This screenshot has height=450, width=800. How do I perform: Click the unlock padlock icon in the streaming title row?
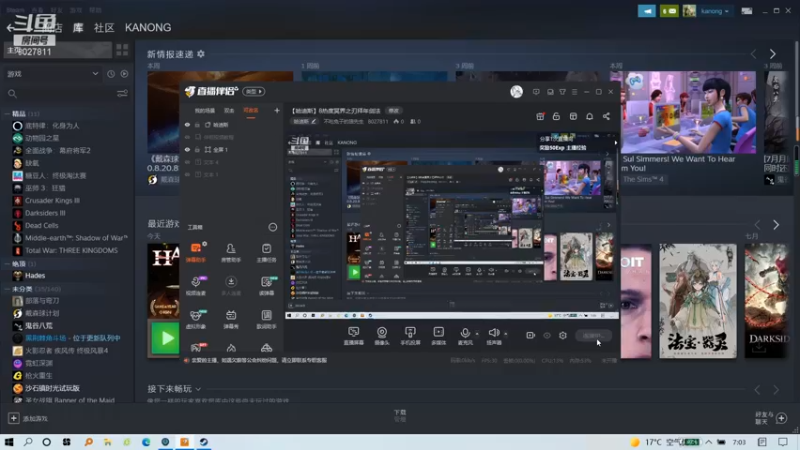(556, 116)
